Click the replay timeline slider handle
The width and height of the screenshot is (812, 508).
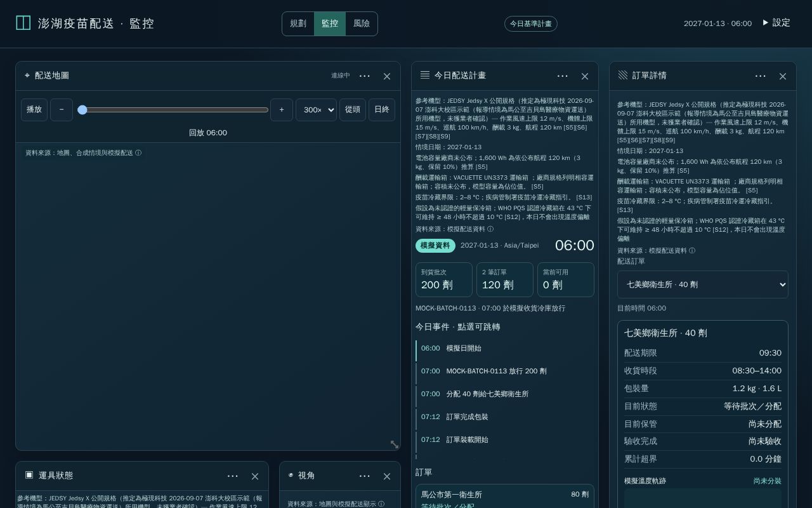pos(82,110)
